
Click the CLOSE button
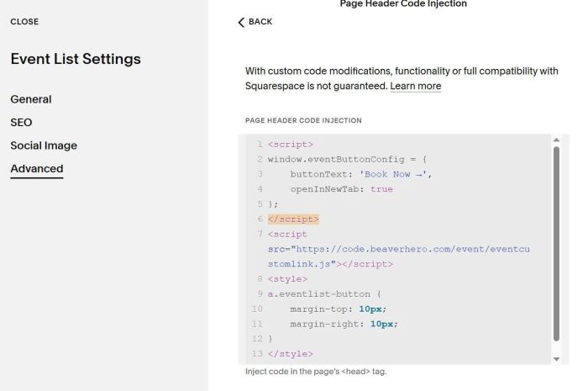24,22
